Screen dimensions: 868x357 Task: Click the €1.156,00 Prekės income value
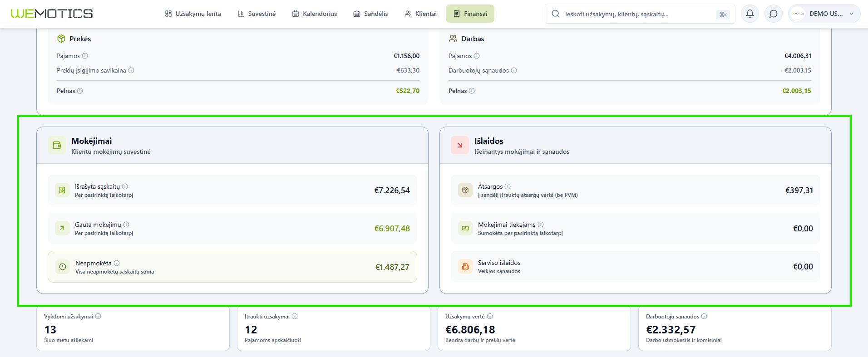(x=406, y=56)
